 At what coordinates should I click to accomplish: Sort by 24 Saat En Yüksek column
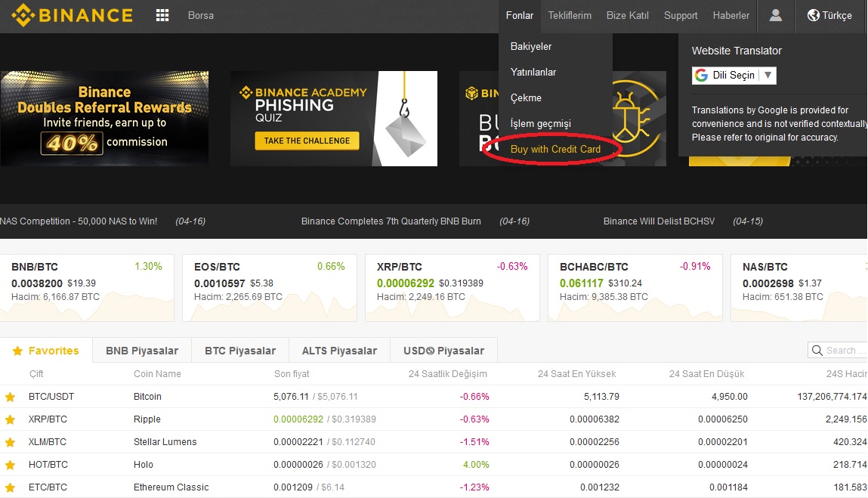[x=577, y=374]
